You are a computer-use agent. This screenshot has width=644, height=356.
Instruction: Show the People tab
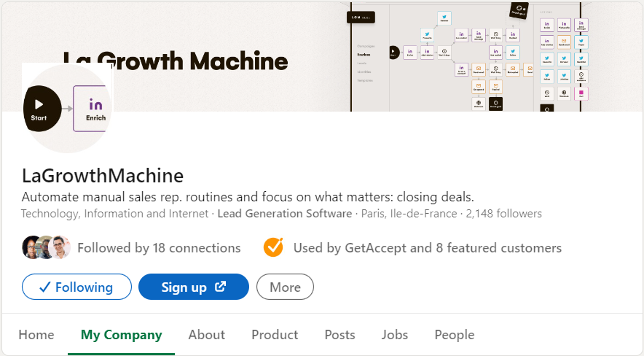[x=454, y=335]
